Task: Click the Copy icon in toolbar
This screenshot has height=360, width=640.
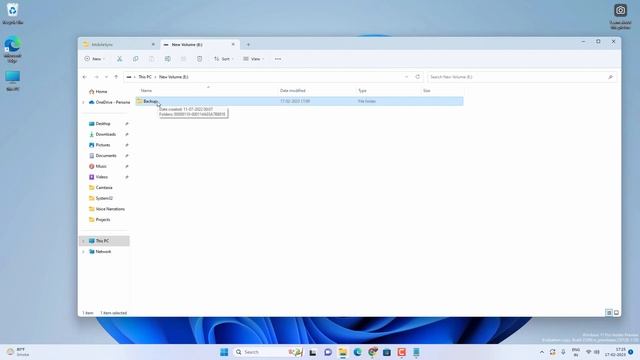Action: click(x=136, y=59)
